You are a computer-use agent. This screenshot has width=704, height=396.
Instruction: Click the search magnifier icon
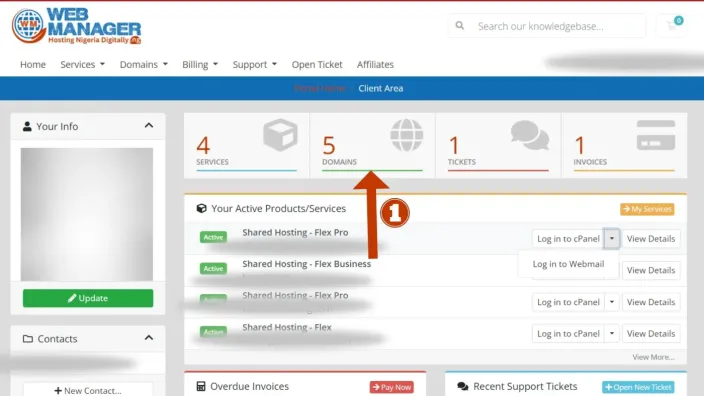[x=460, y=26]
